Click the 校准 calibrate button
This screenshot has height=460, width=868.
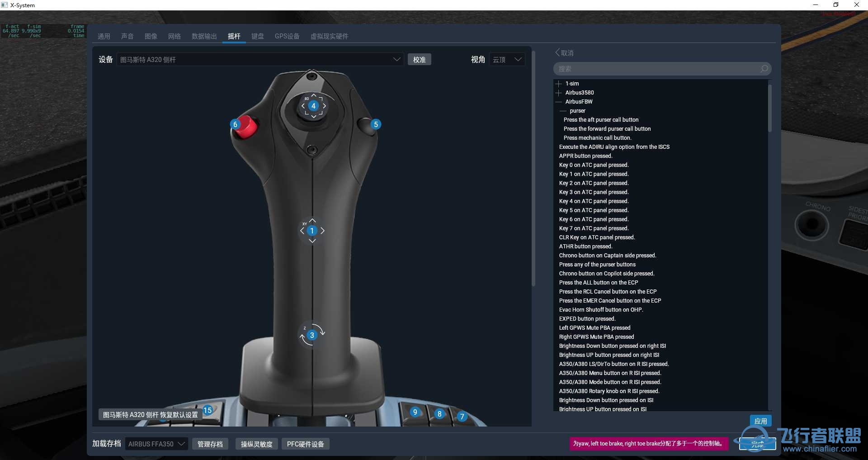pyautogui.click(x=420, y=60)
